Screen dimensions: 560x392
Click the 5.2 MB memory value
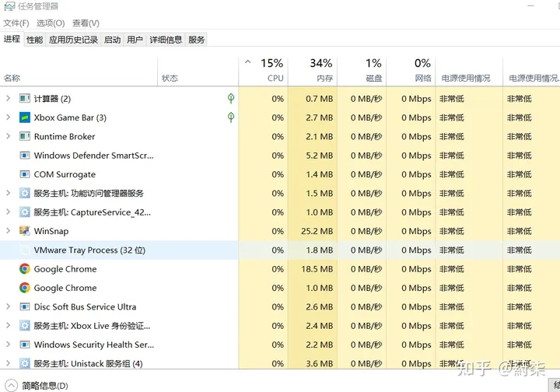click(x=320, y=156)
